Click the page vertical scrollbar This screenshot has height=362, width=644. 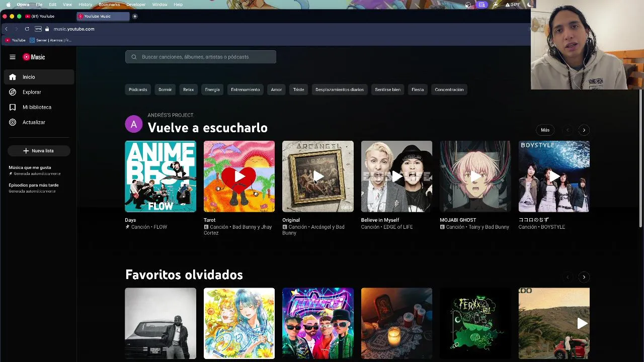[641, 158]
